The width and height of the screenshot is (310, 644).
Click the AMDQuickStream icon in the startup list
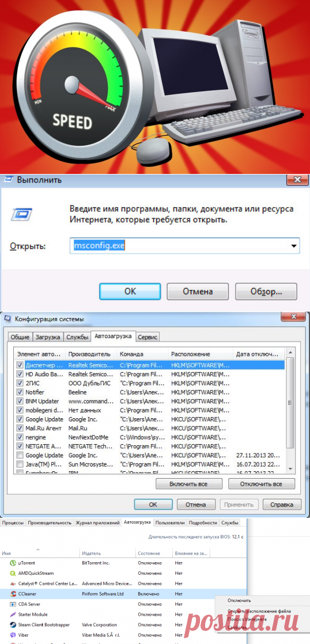click(12, 573)
